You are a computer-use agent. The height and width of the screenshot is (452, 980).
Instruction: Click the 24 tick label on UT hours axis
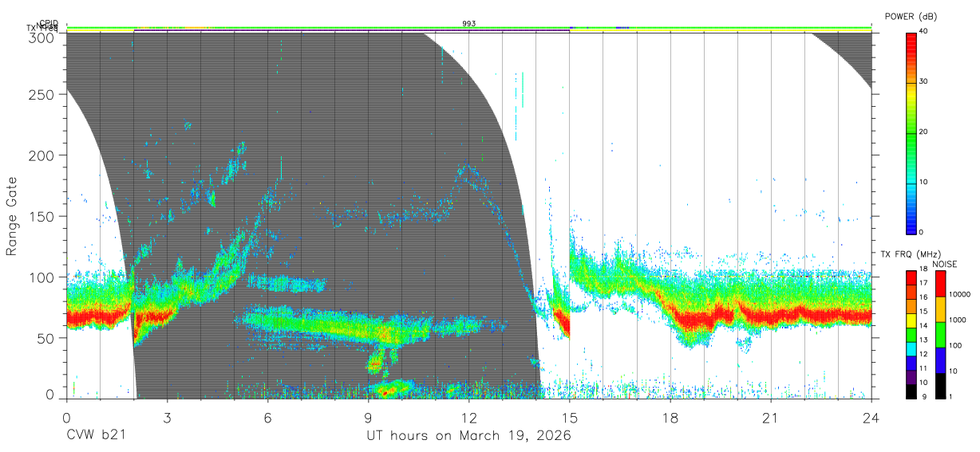coord(871,417)
